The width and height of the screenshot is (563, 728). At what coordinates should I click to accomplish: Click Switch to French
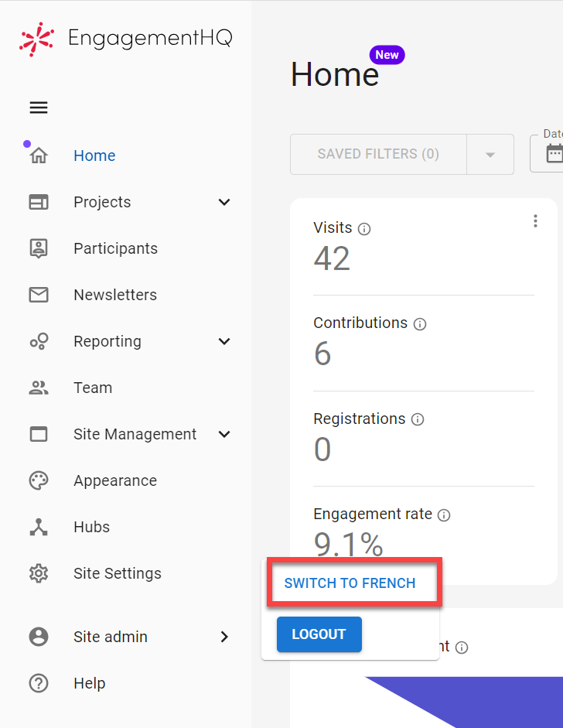[x=350, y=583]
